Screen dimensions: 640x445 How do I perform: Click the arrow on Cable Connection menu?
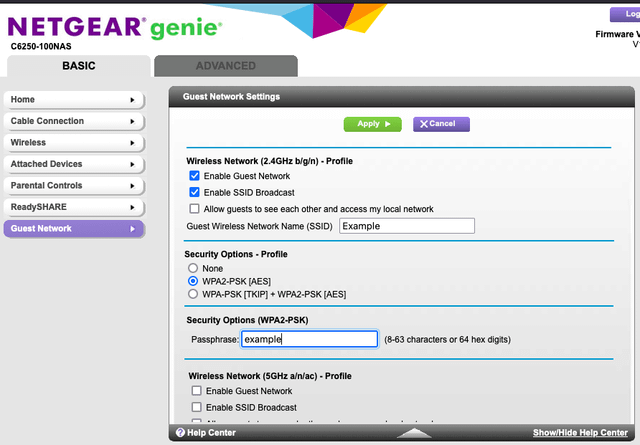pyautogui.click(x=132, y=121)
